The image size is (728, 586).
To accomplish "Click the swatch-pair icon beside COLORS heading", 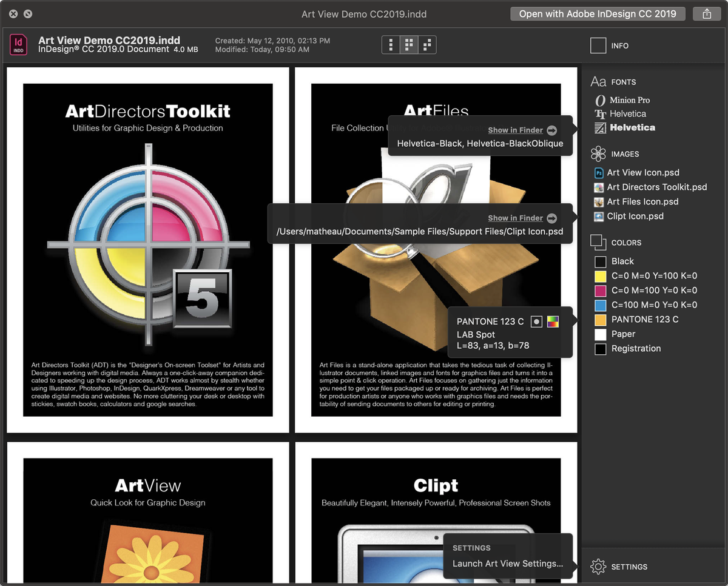I will tap(598, 242).
